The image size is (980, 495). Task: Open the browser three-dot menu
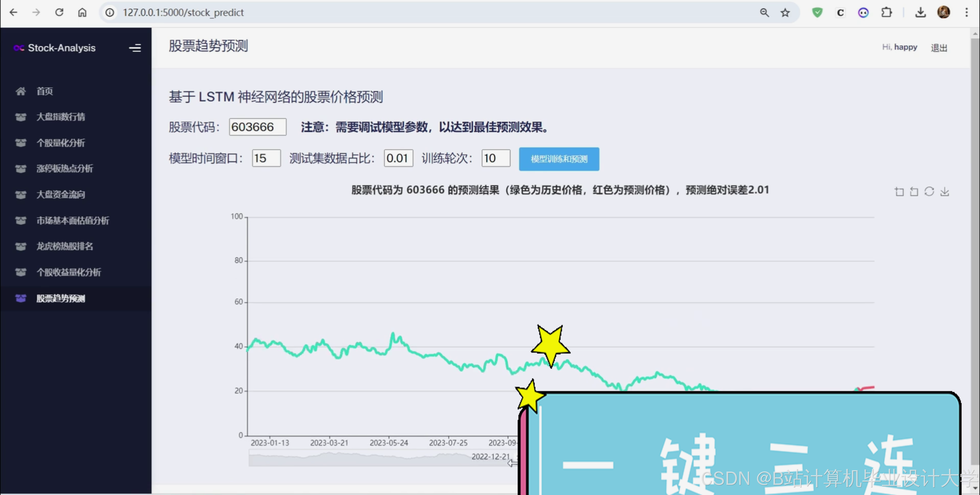coord(966,13)
